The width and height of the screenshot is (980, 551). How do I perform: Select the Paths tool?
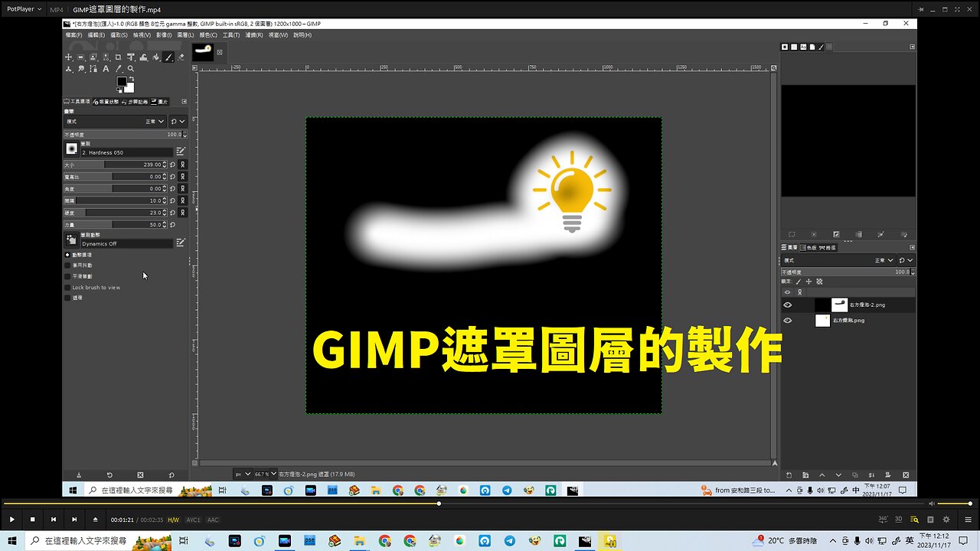(93, 69)
